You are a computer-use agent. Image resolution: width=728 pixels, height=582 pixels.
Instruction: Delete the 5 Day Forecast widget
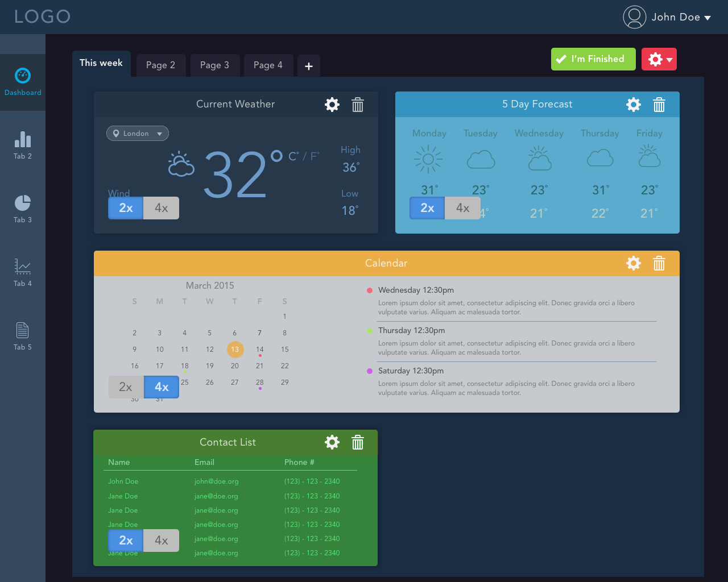659,105
